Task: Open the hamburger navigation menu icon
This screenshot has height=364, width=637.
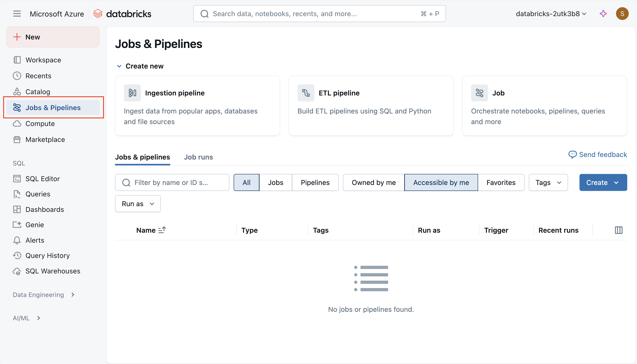Action: pyautogui.click(x=17, y=14)
